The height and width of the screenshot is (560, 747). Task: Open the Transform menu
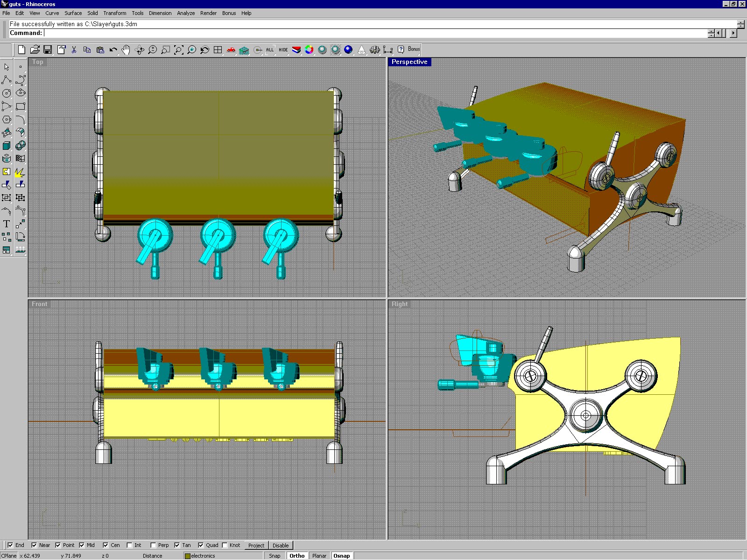click(114, 13)
